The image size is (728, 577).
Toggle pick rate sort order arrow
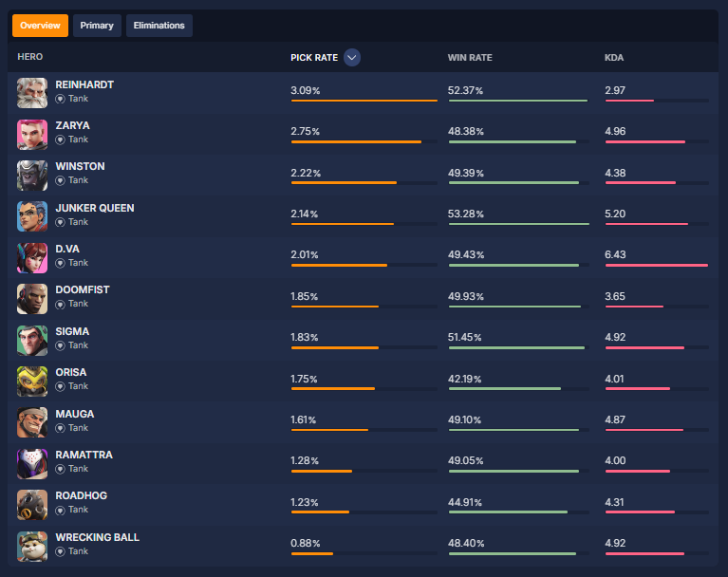click(352, 58)
